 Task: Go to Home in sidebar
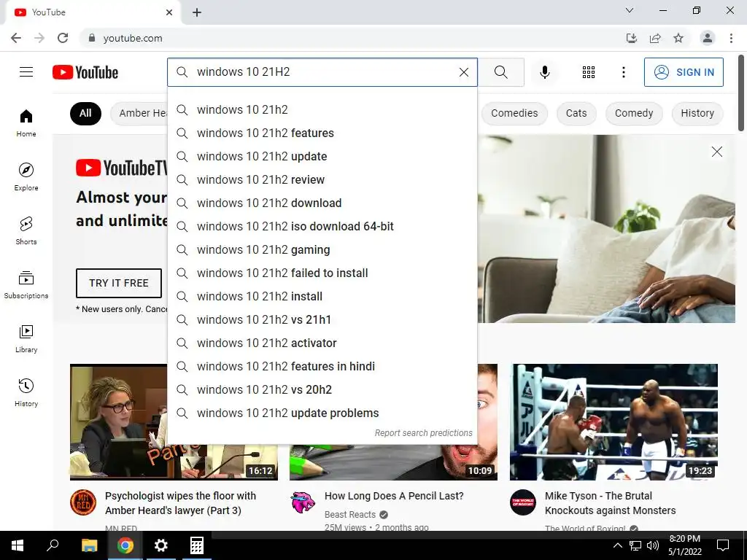pyautogui.click(x=26, y=122)
